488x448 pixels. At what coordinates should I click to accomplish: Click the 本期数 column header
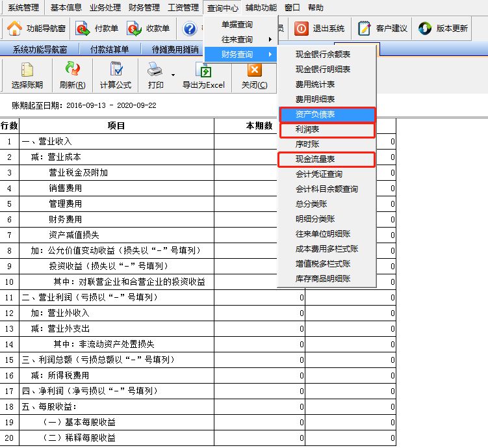tap(246, 125)
